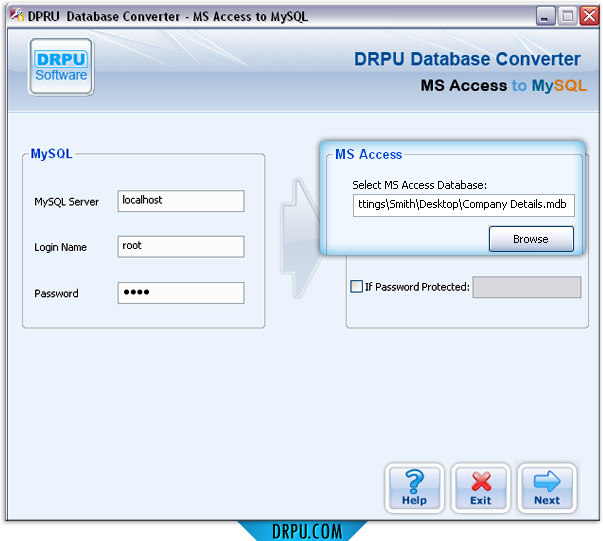Maximize the Database Converter window
Image resolution: width=603 pixels, height=541 pixels.
click(567, 16)
